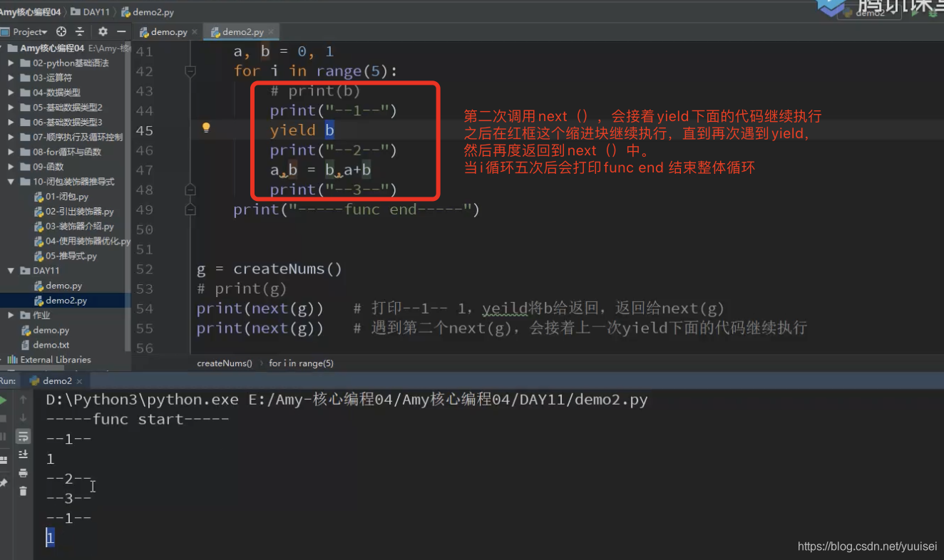Image resolution: width=944 pixels, height=560 pixels.
Task: Select demo.py under DAY11 folder
Action: (x=58, y=286)
